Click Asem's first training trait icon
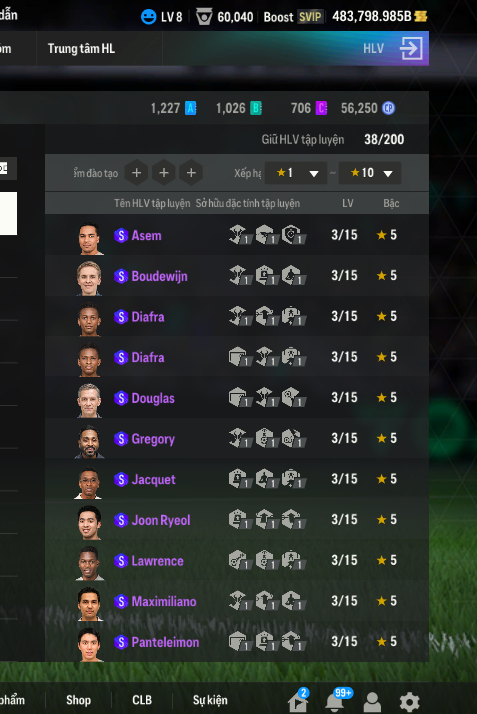 [239, 235]
